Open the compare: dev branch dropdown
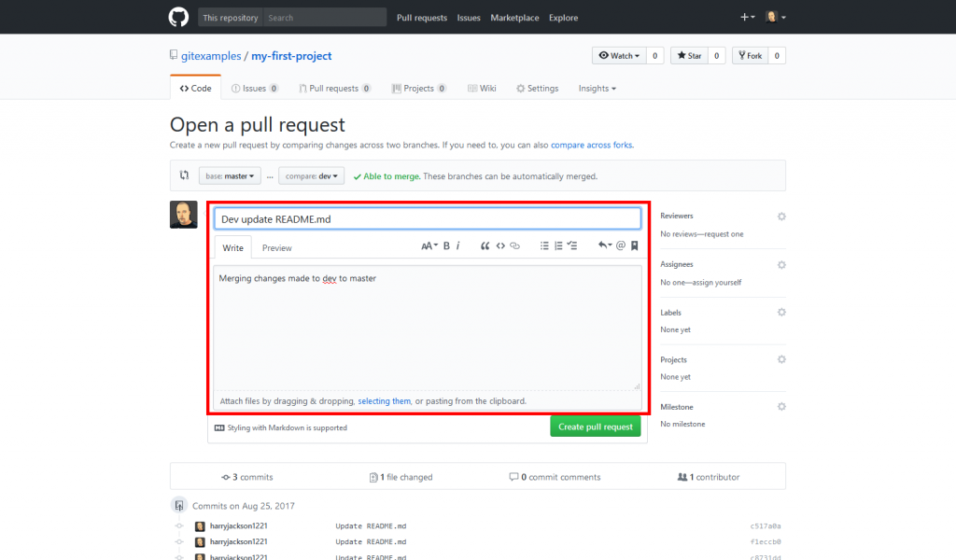The height and width of the screenshot is (560, 956). [x=311, y=175]
